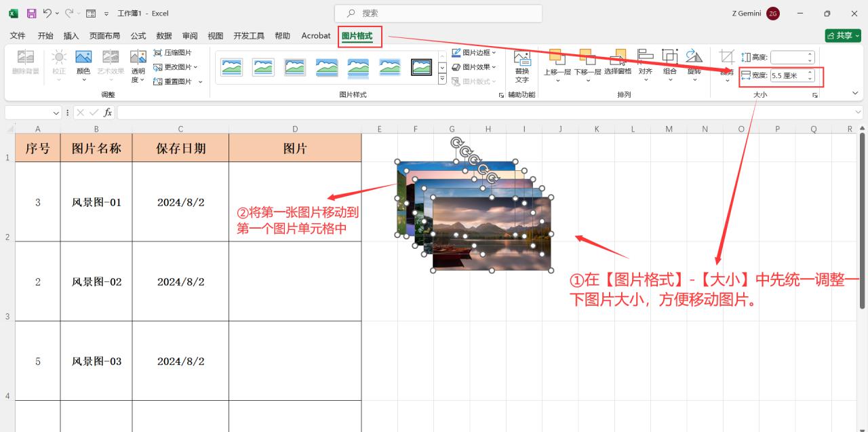The width and height of the screenshot is (868, 432).
Task: Open 更改图片 change picture dropdown
Action: (176, 67)
